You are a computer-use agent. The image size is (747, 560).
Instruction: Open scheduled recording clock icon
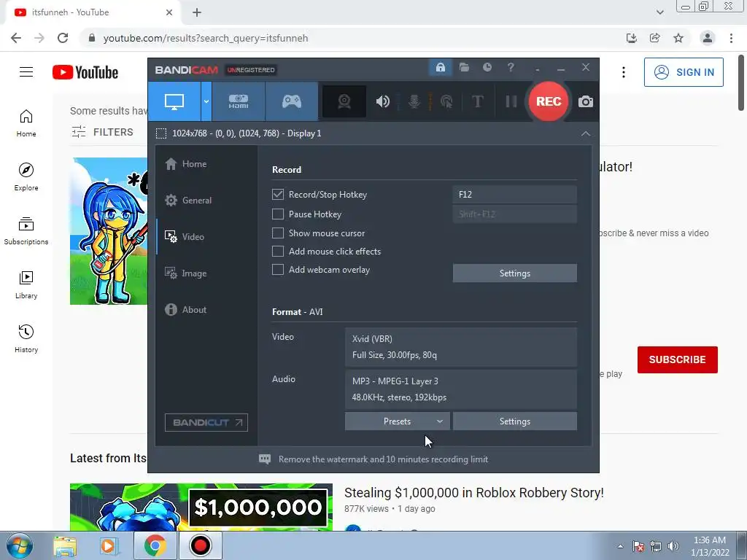coord(487,68)
